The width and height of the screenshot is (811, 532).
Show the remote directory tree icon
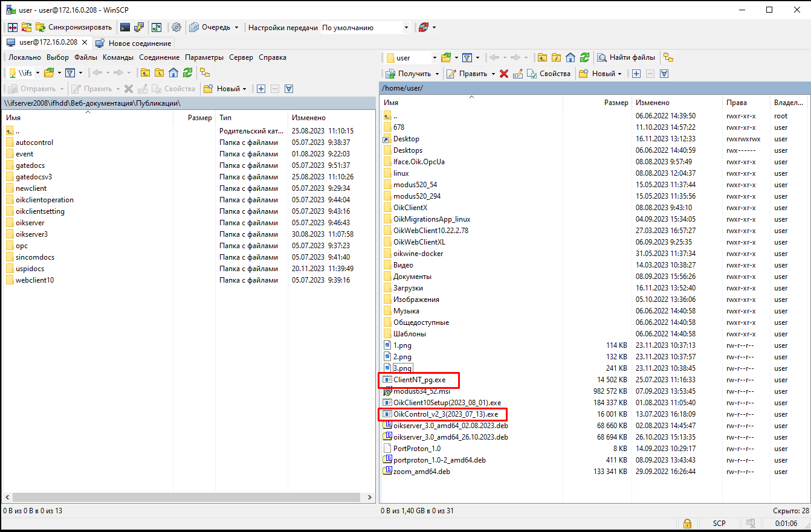pyautogui.click(x=668, y=57)
